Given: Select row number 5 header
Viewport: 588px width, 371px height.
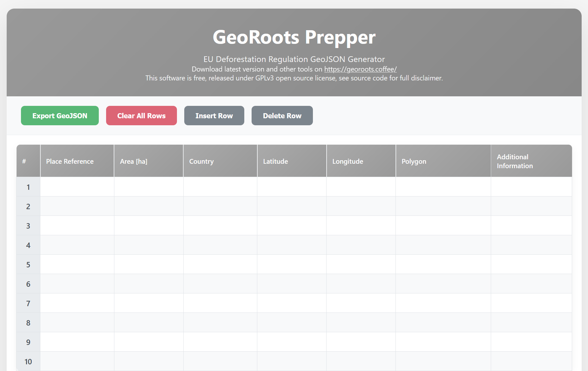Looking at the screenshot, I should tap(28, 264).
